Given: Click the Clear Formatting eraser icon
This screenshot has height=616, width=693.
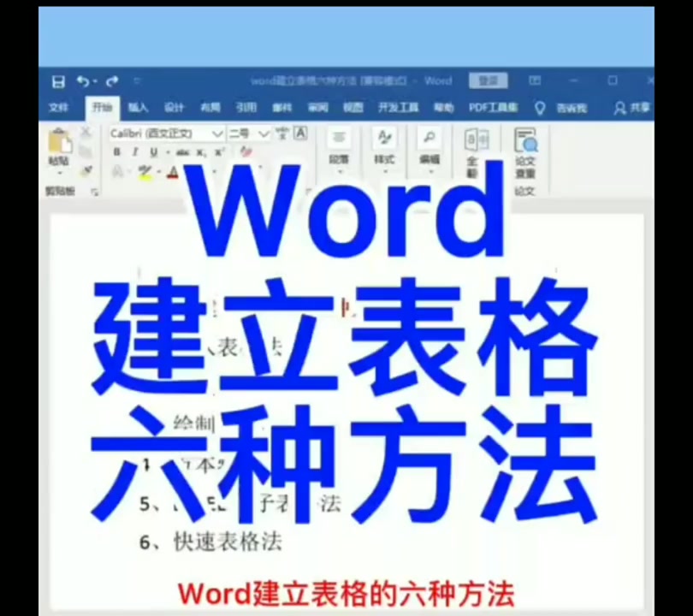Looking at the screenshot, I should [x=246, y=152].
